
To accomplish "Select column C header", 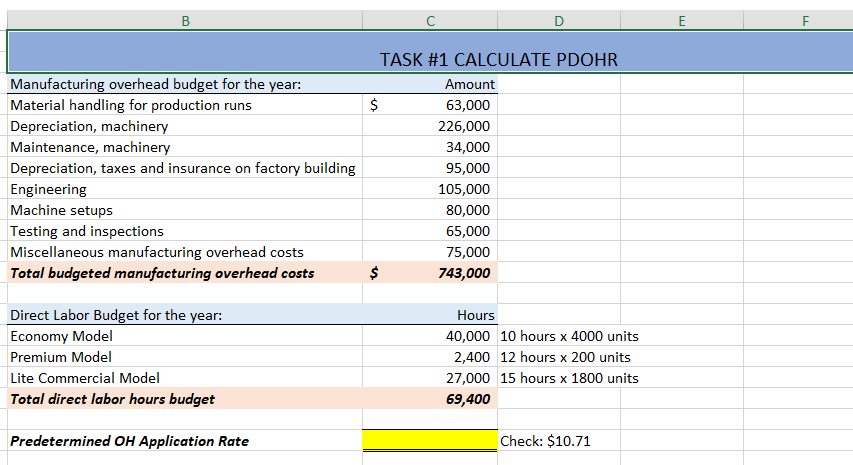I will click(430, 21).
